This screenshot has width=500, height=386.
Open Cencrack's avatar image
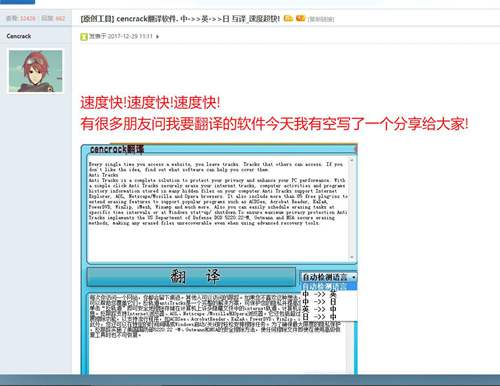click(x=36, y=71)
